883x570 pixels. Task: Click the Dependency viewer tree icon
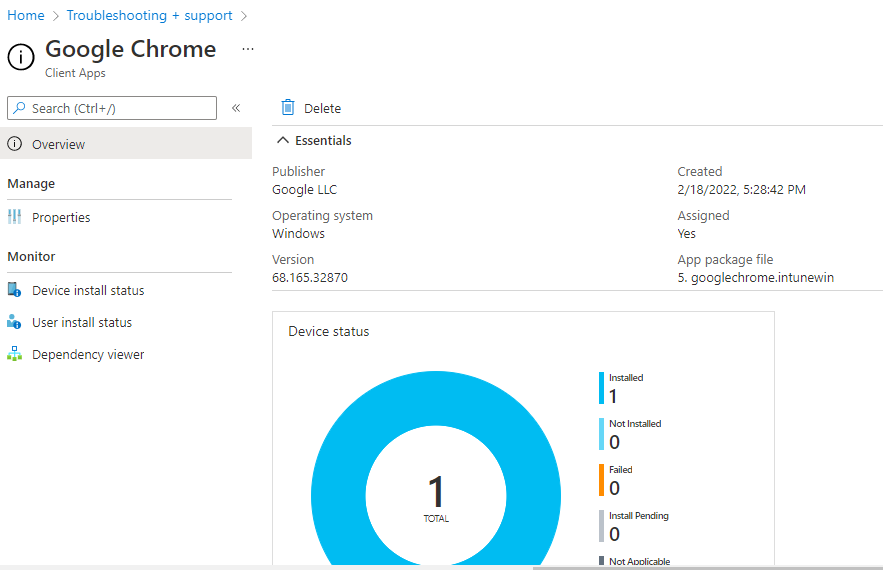pyautogui.click(x=14, y=354)
